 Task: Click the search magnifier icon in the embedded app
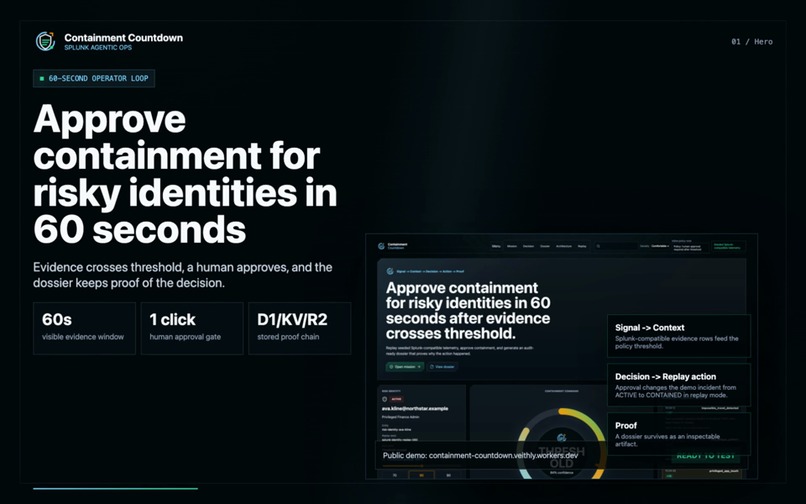point(598,246)
